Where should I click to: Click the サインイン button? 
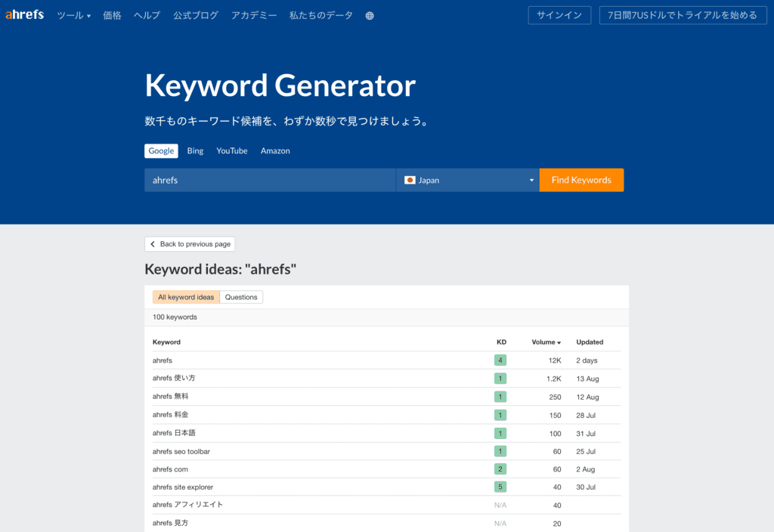(559, 16)
